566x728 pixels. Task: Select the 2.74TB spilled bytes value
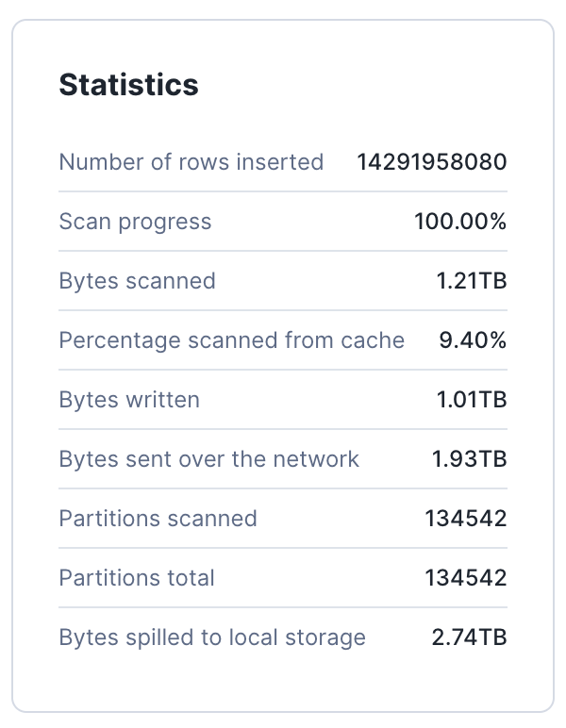470,637
